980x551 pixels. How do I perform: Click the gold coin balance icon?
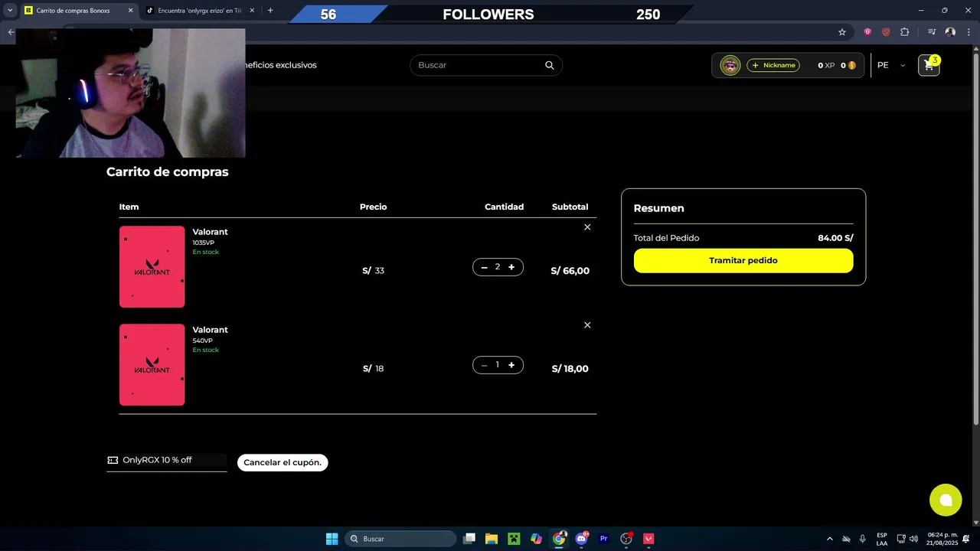[852, 65]
